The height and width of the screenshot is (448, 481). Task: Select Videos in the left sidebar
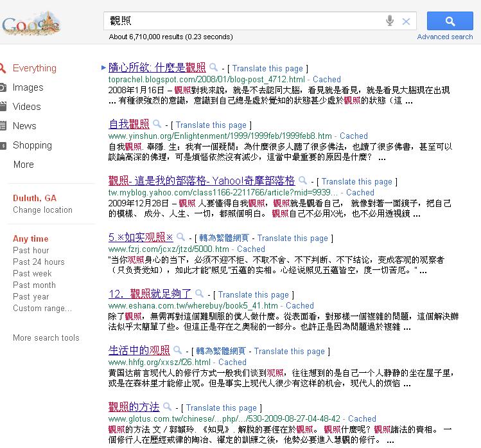[26, 107]
